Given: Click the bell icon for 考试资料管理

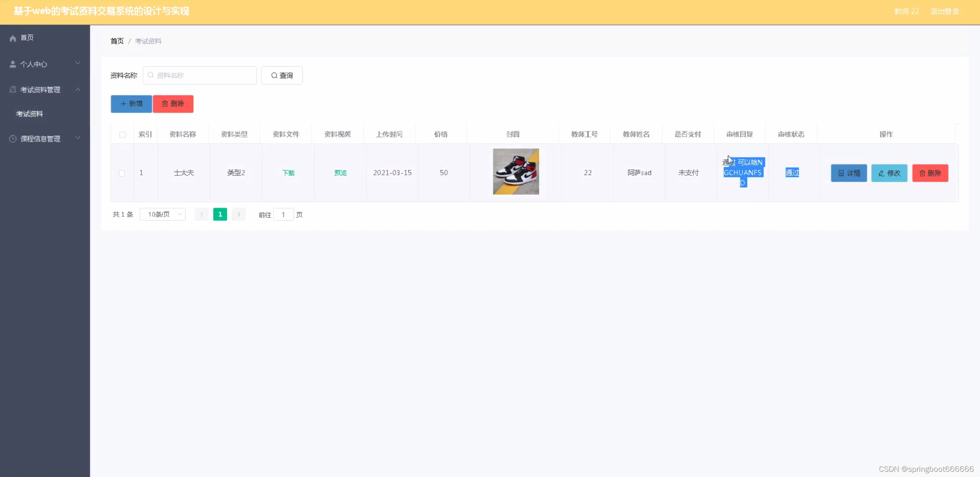Looking at the screenshot, I should coord(13,89).
